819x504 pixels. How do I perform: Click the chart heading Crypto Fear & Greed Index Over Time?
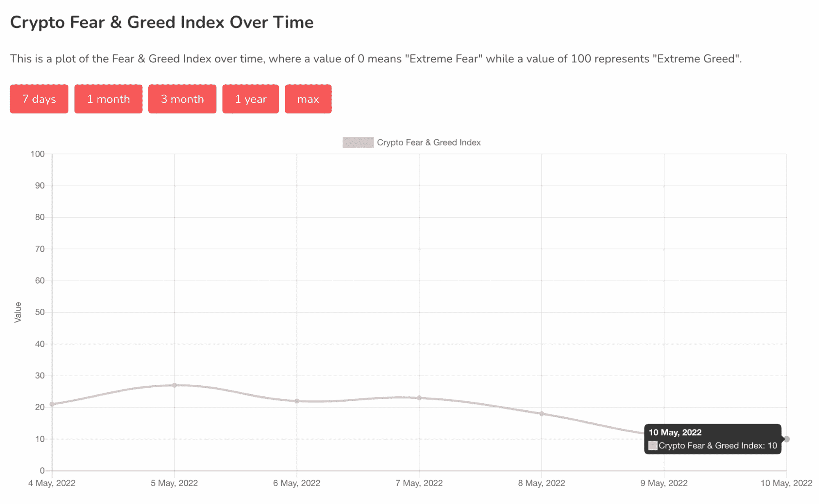click(162, 23)
